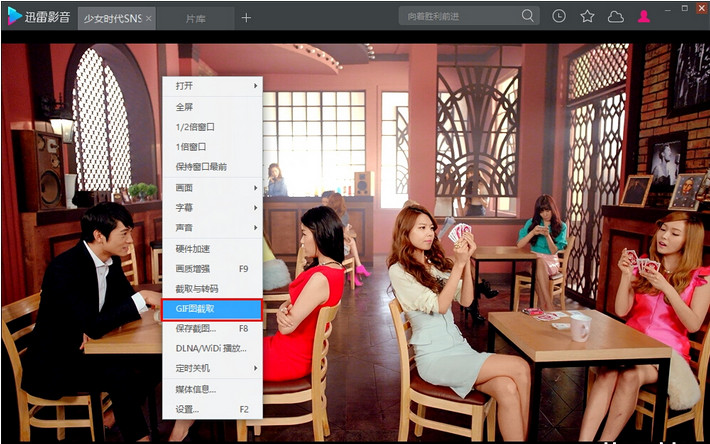Viewport: 710px width, 444px height.
Task: Expand the 定时关机 submenu
Action: 212,368
